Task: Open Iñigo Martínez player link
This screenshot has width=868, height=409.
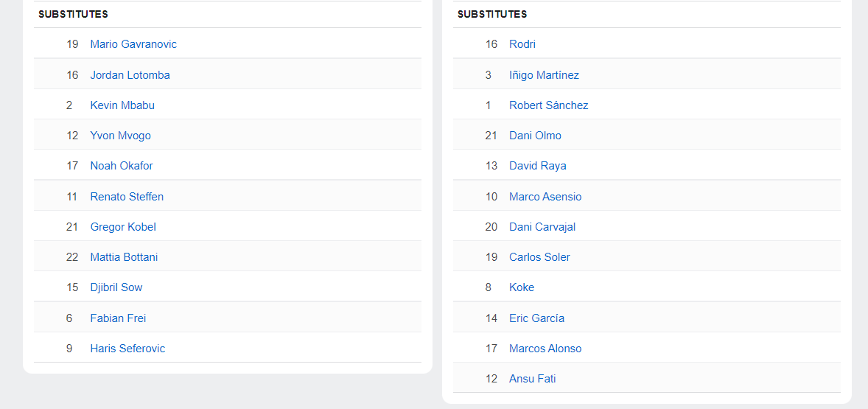Action: pyautogui.click(x=544, y=75)
